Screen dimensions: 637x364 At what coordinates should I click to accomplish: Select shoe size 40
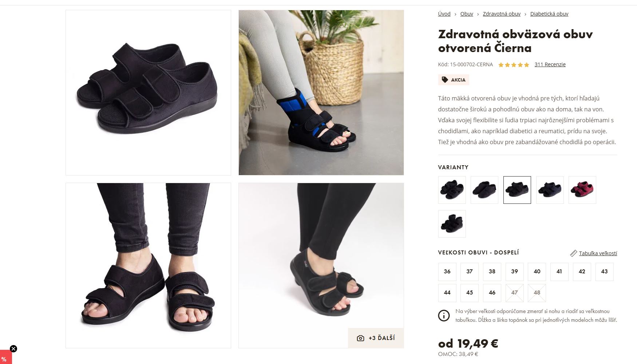coord(537,272)
